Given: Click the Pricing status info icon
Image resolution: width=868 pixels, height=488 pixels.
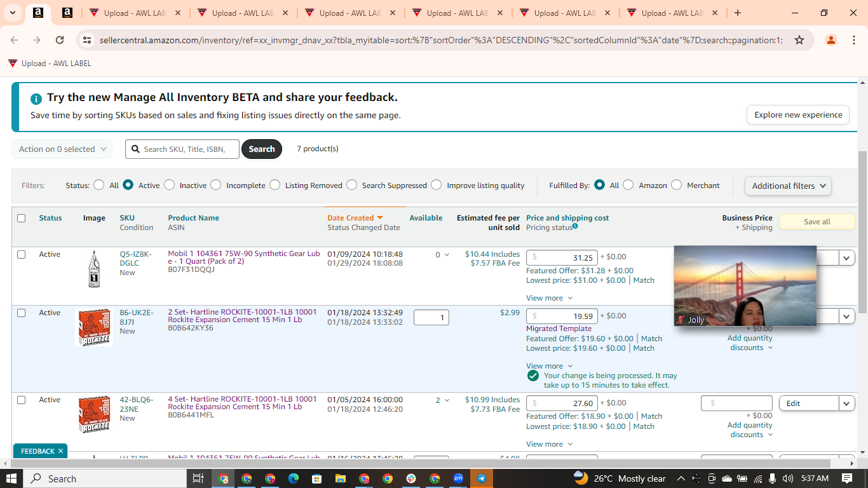Looking at the screenshot, I should [575, 226].
